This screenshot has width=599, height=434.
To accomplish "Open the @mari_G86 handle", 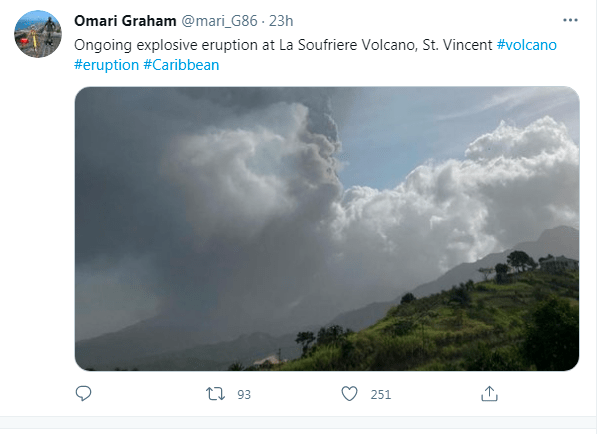I will (219, 21).
